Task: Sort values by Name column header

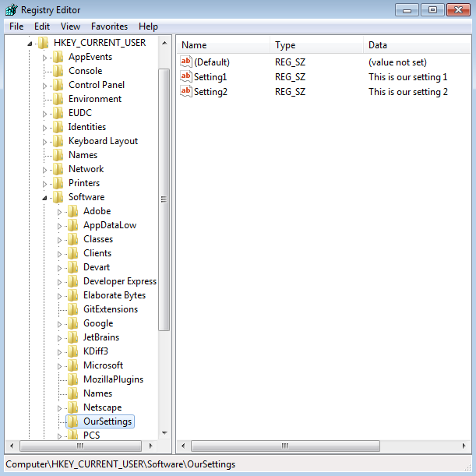Action: pos(223,45)
